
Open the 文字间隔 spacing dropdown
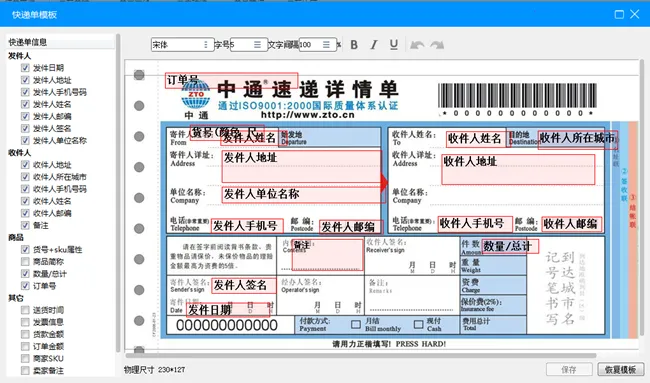[x=317, y=45]
